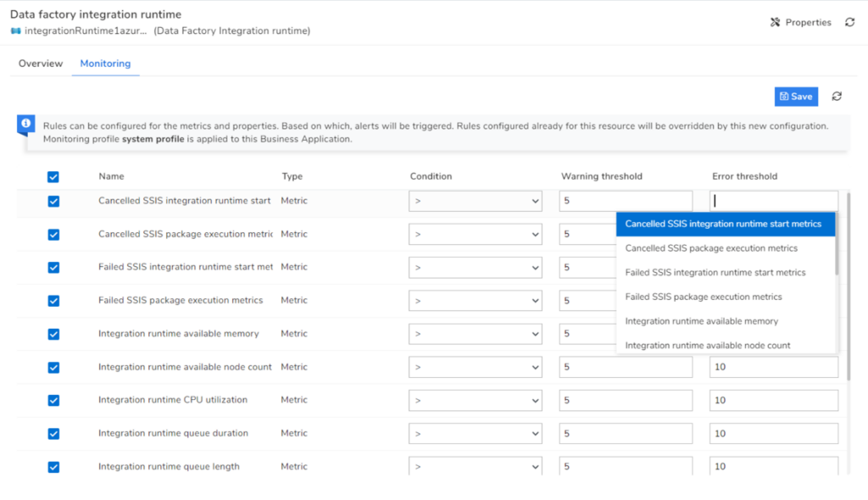This screenshot has height=500, width=868.
Task: Click the Save button
Action: click(x=795, y=96)
